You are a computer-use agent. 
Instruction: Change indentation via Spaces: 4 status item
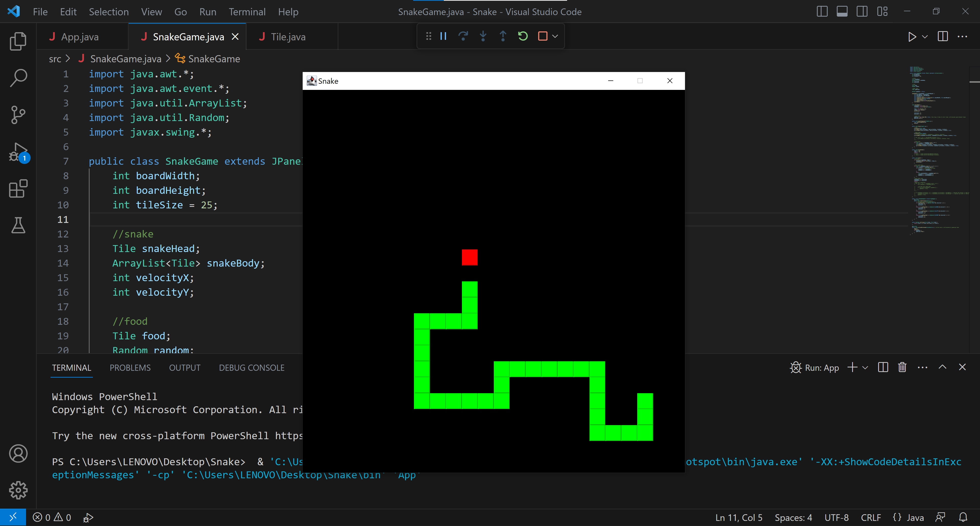point(793,517)
